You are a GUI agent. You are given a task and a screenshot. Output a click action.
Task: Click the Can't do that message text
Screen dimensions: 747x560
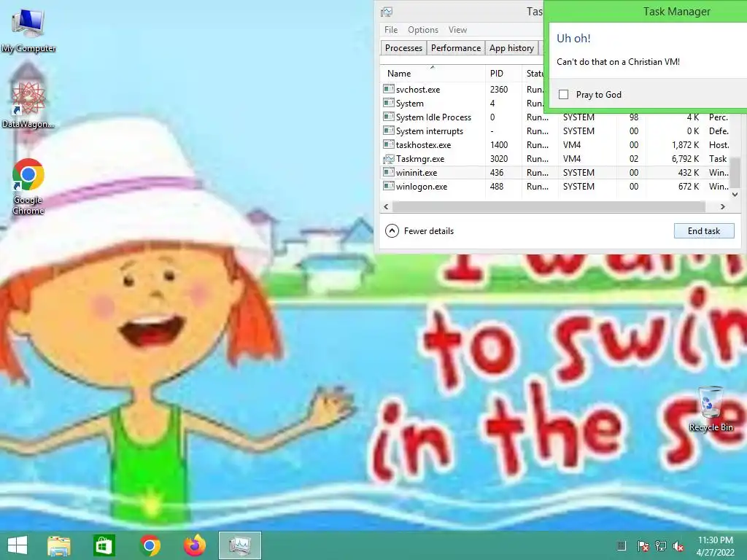[x=618, y=61]
